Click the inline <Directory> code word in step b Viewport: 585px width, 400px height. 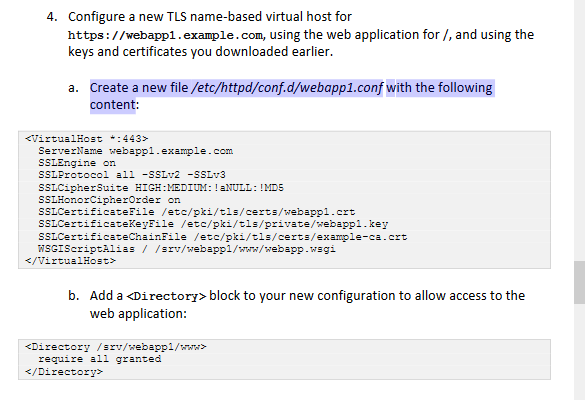[166, 296]
